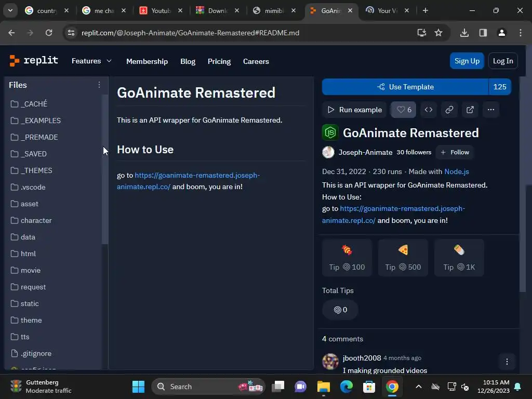Click the Files panel scrollbar
532x399 pixels.
[105, 169]
